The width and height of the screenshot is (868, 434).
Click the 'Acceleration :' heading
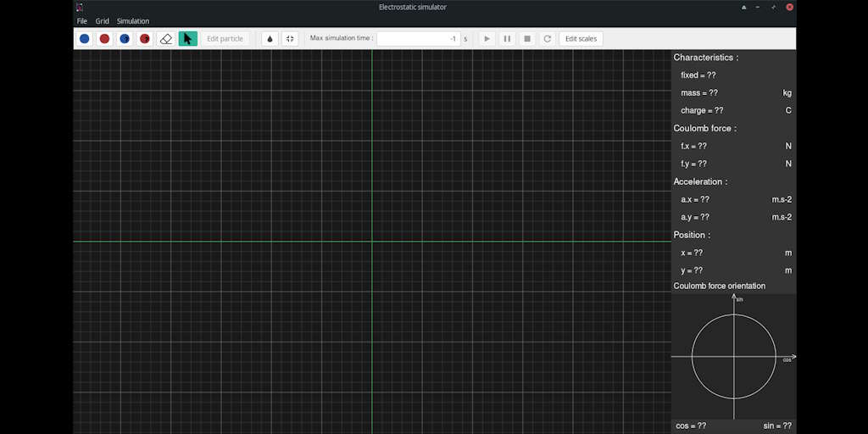[700, 181]
